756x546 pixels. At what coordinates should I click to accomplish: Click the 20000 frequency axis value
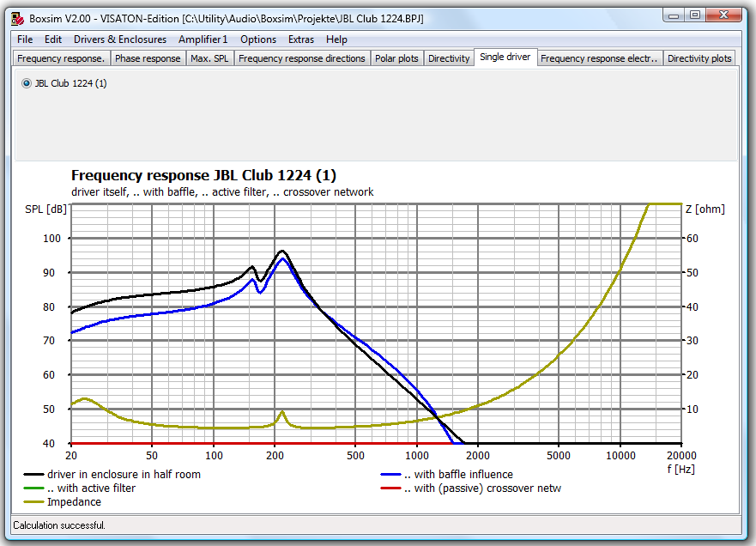(x=681, y=455)
